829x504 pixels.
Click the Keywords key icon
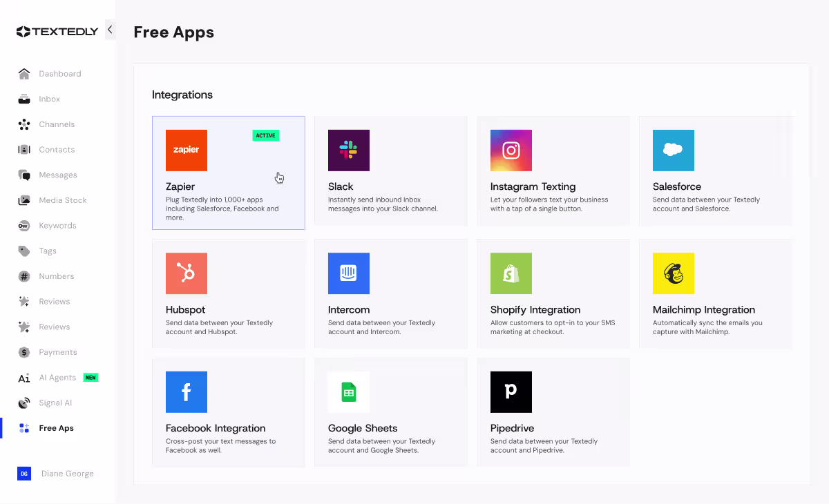pos(24,226)
